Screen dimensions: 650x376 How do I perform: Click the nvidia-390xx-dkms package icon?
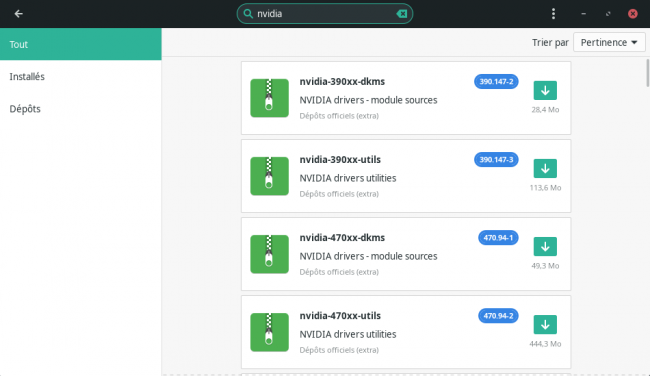tap(269, 98)
